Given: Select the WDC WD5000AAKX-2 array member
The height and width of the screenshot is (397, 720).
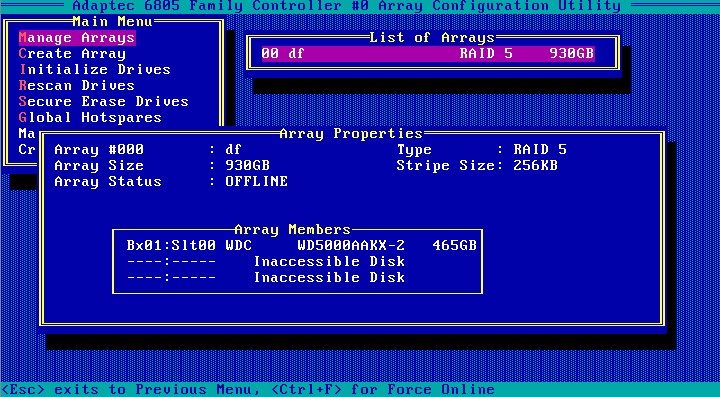Looking at the screenshot, I should [x=302, y=246].
